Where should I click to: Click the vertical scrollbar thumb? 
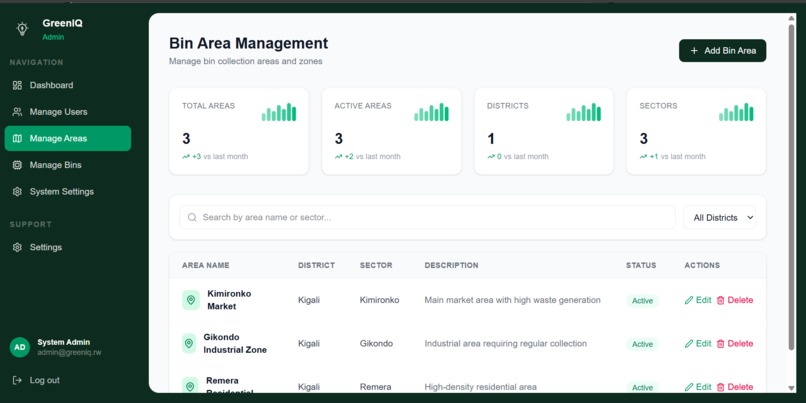(x=792, y=188)
